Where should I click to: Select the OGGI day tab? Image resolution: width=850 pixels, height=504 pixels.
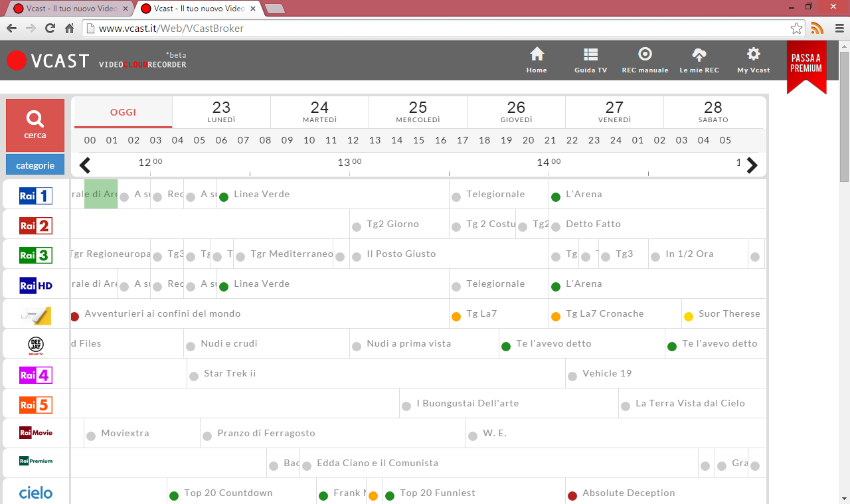click(x=123, y=112)
